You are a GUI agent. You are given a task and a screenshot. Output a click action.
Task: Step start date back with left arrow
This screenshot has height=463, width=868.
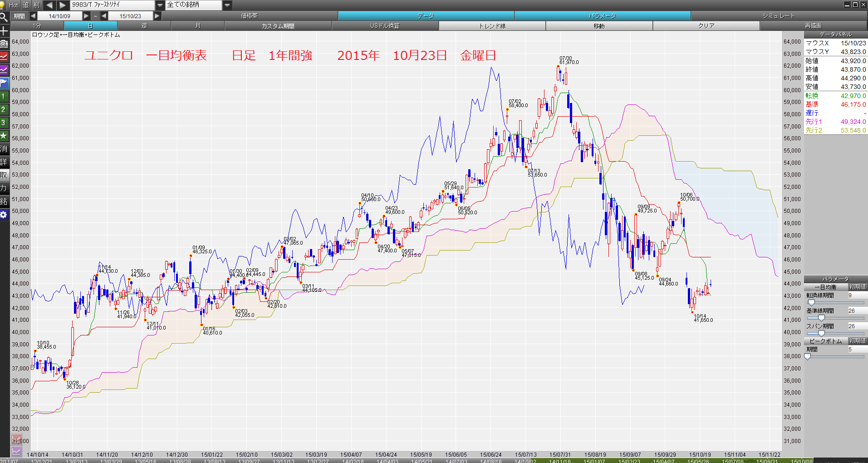(33, 16)
